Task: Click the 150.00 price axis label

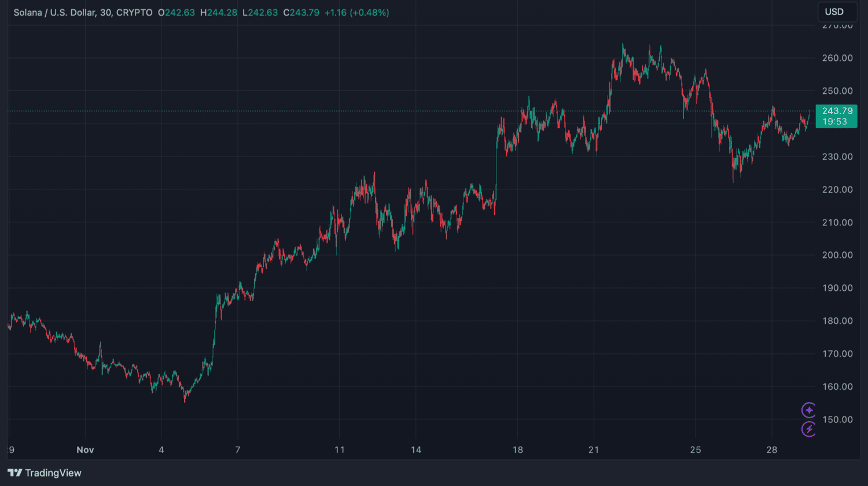Action: 837,419
